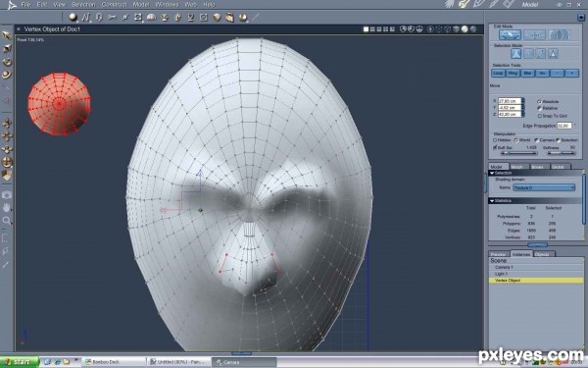
Task: Switch to the Bones tab
Action: pos(537,167)
